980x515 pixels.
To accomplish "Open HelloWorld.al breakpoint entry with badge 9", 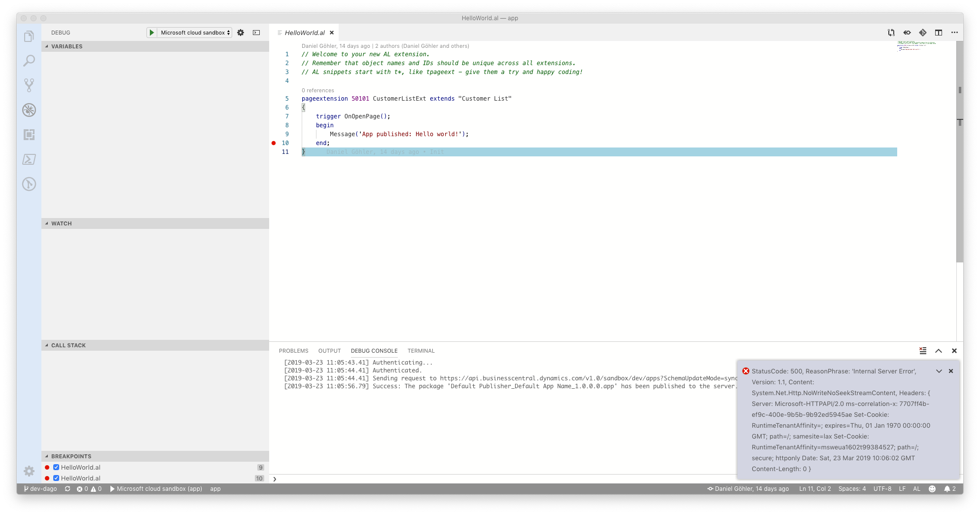I will pos(155,467).
